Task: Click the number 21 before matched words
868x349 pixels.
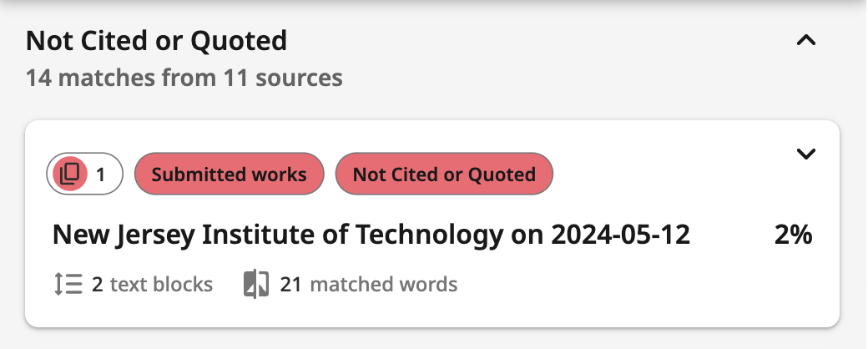Action: coord(290,285)
